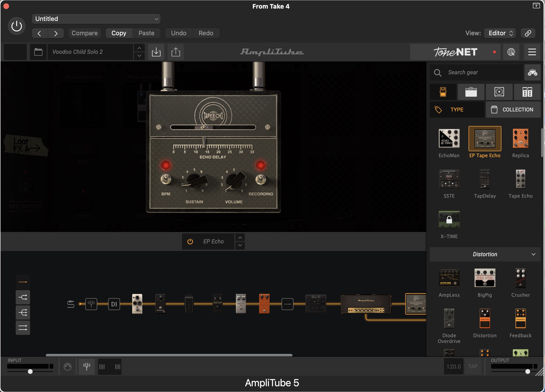The width and height of the screenshot is (545, 392).
Task: Click the signal chain horizontal scrollbar
Action: (x=169, y=355)
